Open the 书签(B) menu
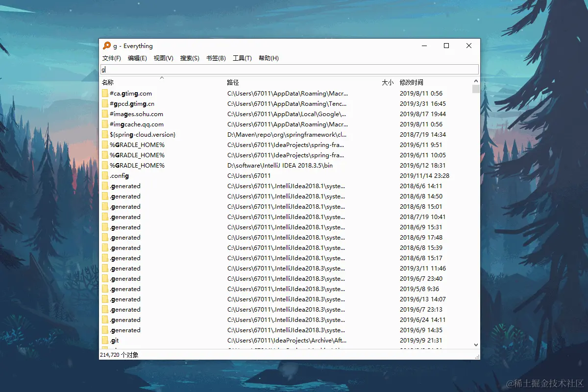Screen dimensions: 588x392 click(216, 58)
